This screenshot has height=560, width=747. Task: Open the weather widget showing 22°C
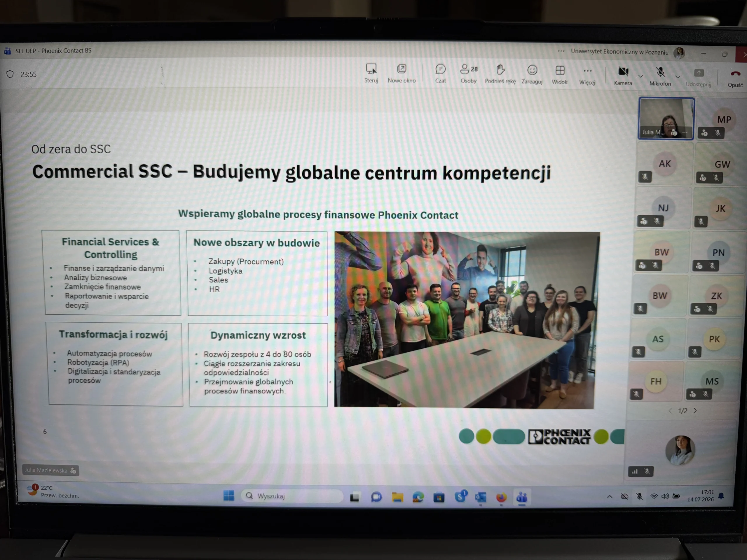[x=53, y=491]
